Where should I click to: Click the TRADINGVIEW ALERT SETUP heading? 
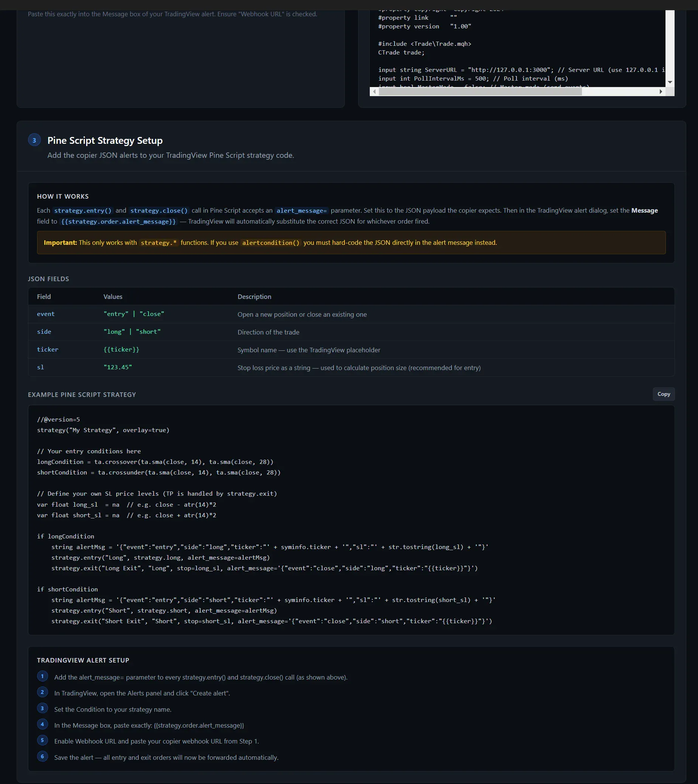(x=83, y=660)
